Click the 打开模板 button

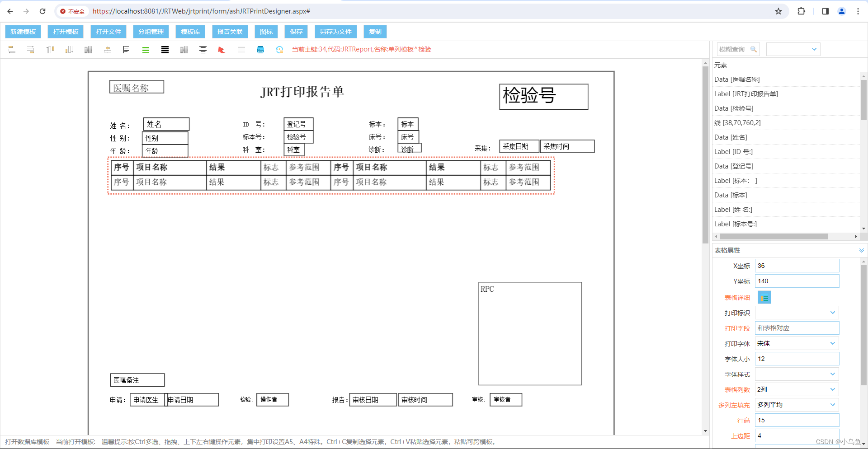[66, 32]
